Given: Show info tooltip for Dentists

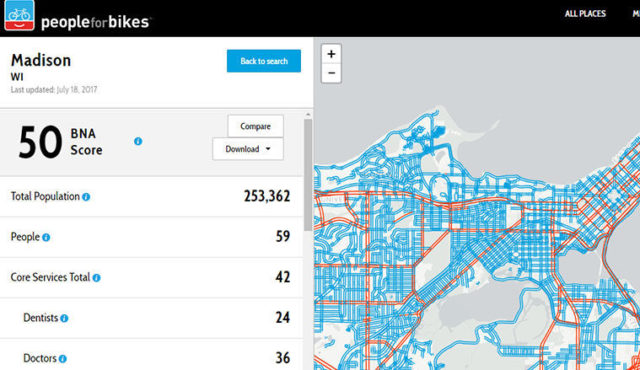Looking at the screenshot, I should [64, 318].
